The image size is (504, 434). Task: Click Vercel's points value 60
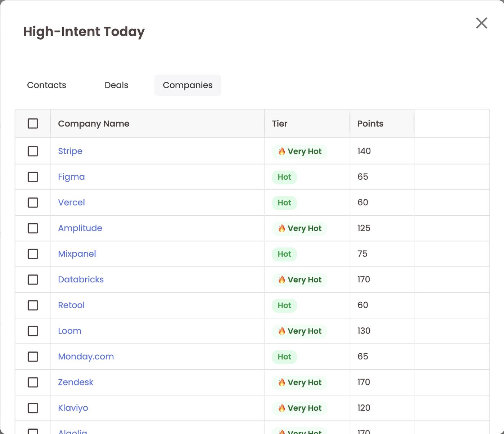pyautogui.click(x=363, y=202)
